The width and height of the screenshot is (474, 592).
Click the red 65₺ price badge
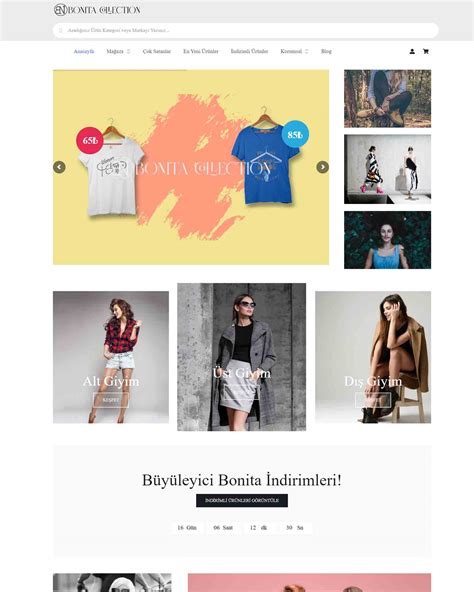point(90,140)
